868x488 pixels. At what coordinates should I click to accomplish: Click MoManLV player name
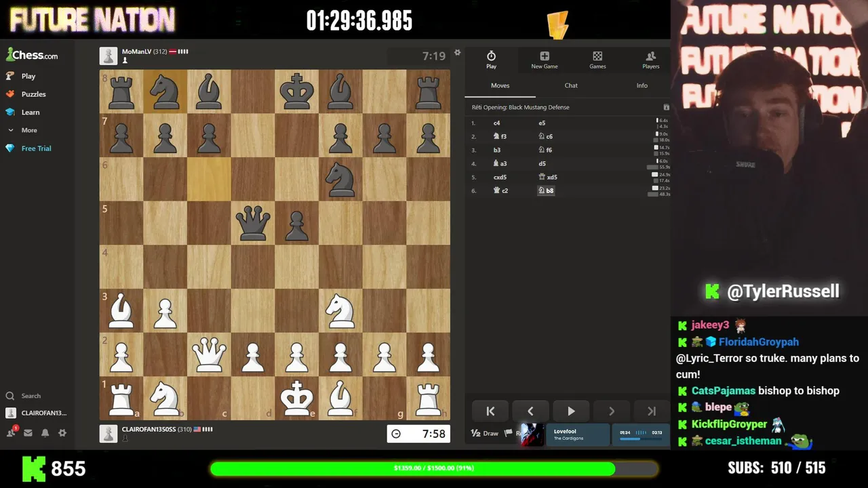[x=136, y=52]
